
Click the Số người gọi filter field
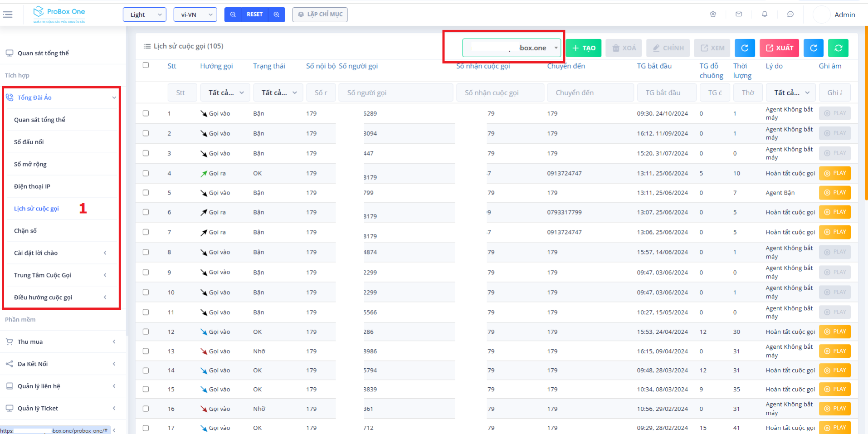(x=395, y=93)
